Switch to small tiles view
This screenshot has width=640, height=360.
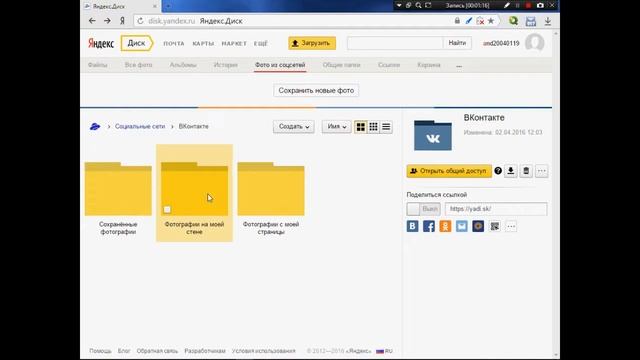tap(373, 127)
